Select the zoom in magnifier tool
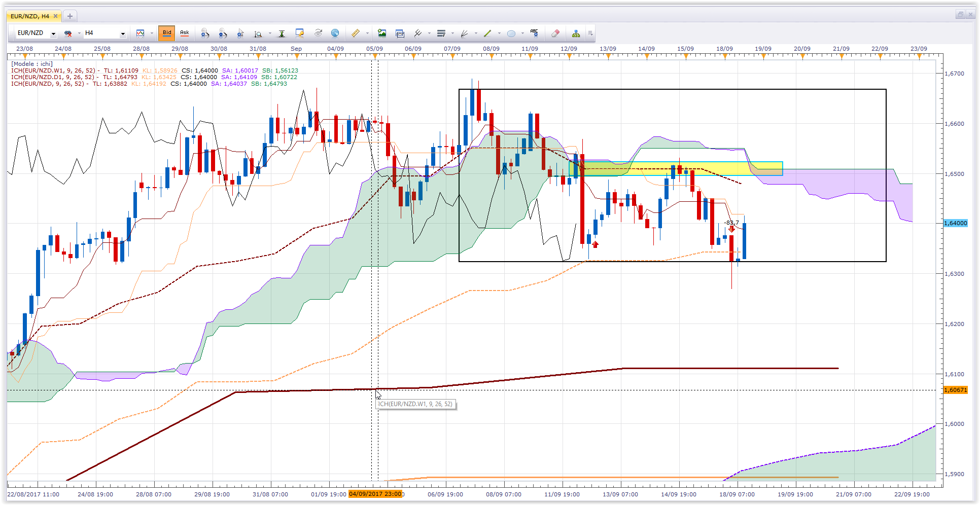Screen dimensions: 980x505 (205, 33)
